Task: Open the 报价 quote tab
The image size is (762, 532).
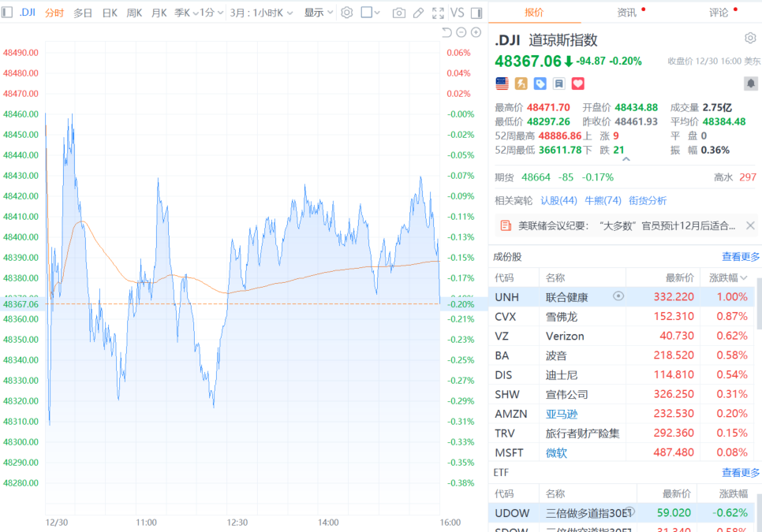Action: (x=534, y=12)
